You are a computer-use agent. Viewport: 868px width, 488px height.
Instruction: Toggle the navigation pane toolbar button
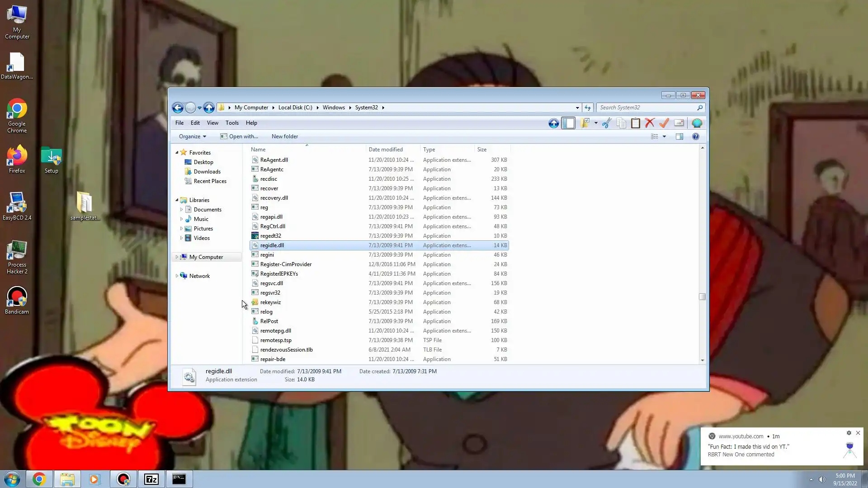pos(568,123)
